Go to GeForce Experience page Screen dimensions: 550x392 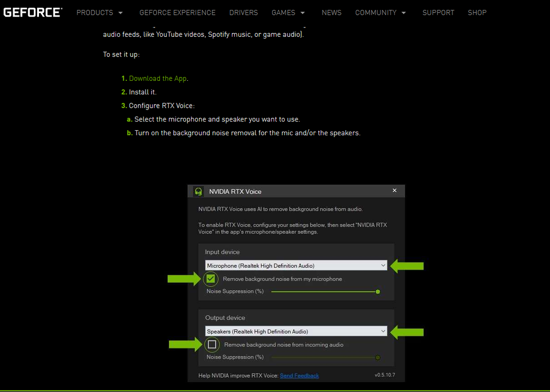point(177,13)
